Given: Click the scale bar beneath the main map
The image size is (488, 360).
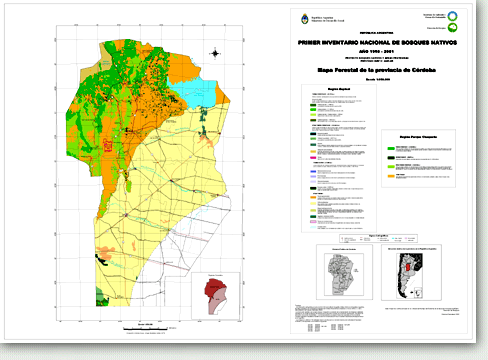Looking at the screenshot, I should pos(145,328).
